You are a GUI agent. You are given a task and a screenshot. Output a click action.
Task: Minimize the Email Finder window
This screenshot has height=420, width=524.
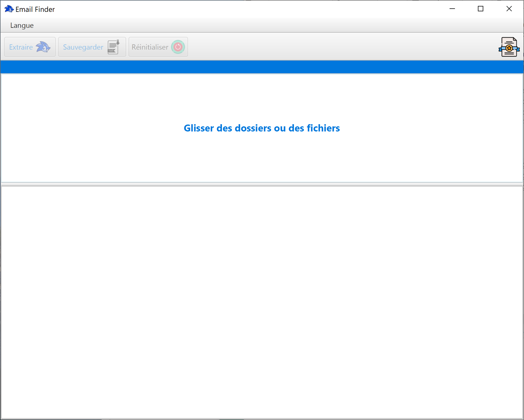coord(452,9)
